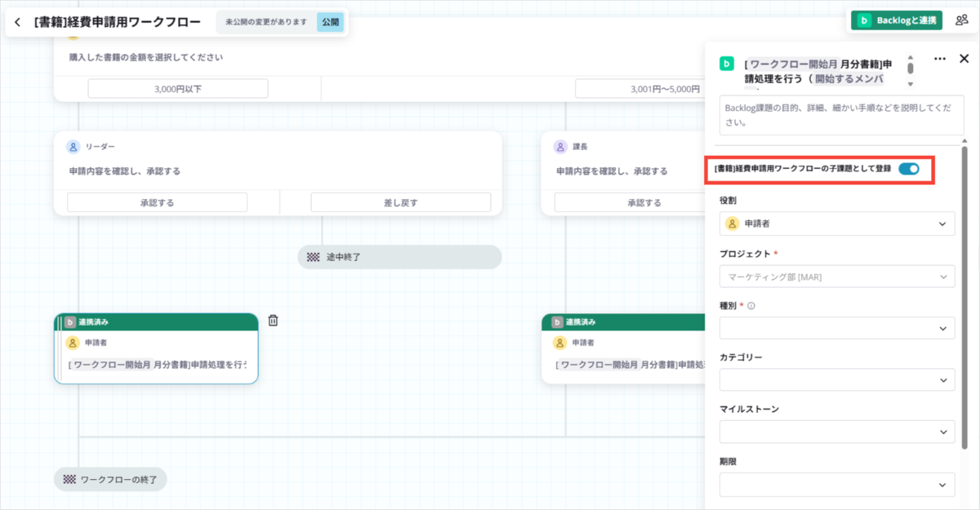Click the 課長 role avatar icon
The image size is (980, 510).
coord(560,147)
